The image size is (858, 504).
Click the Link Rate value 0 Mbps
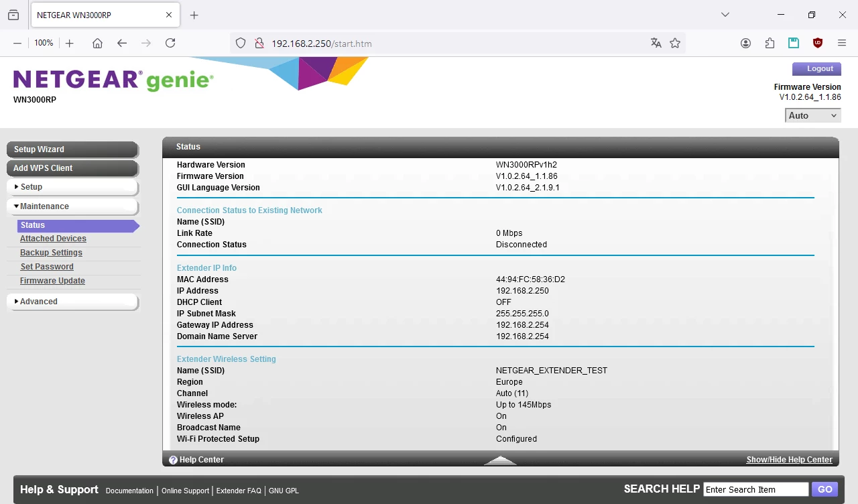pyautogui.click(x=509, y=233)
